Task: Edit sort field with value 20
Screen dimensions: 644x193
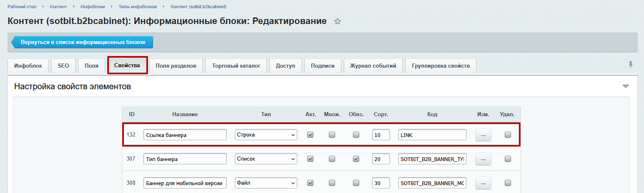Action: (381, 159)
